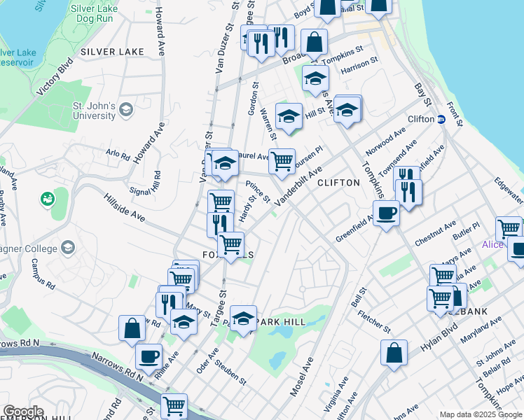Click the shopping bag marker near Fletcher St
The height and width of the screenshot is (420, 524).
pyautogui.click(x=394, y=353)
